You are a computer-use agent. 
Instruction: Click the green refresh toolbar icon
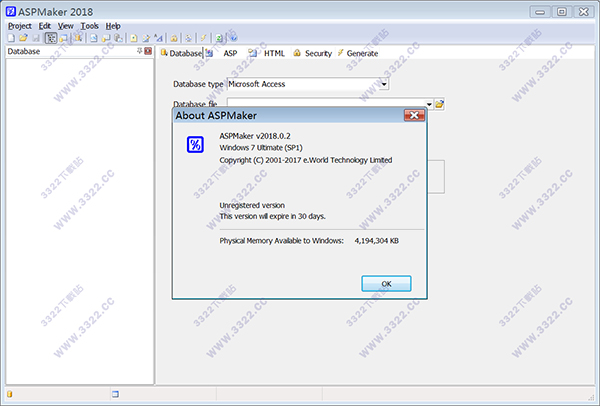(x=219, y=38)
